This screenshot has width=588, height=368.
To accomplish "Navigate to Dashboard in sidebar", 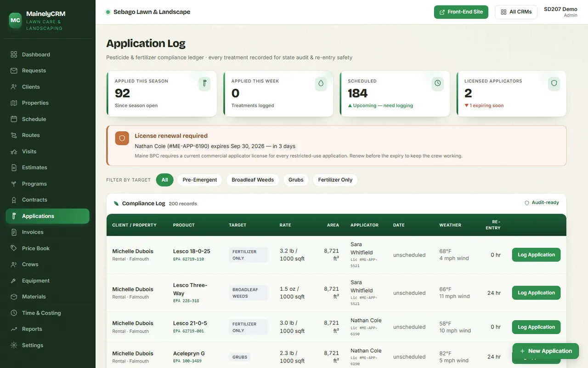I will click(48, 54).
